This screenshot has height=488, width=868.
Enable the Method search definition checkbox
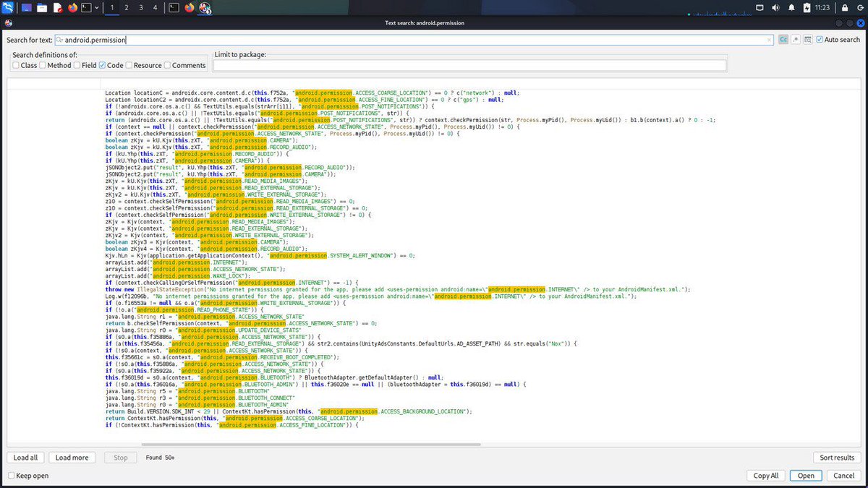coord(56,65)
